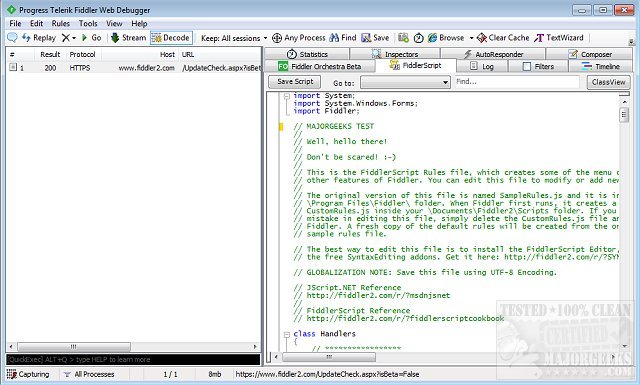Click the ClassView button
The image size is (640, 385).
tap(608, 82)
